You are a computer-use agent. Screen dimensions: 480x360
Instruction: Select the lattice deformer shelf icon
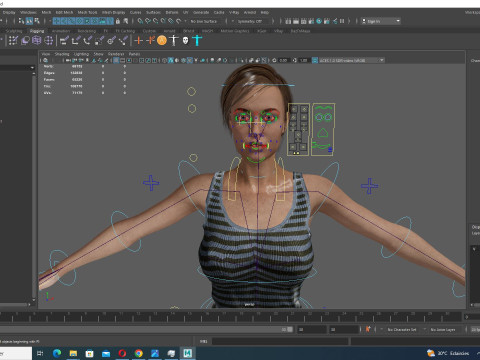click(x=37, y=41)
